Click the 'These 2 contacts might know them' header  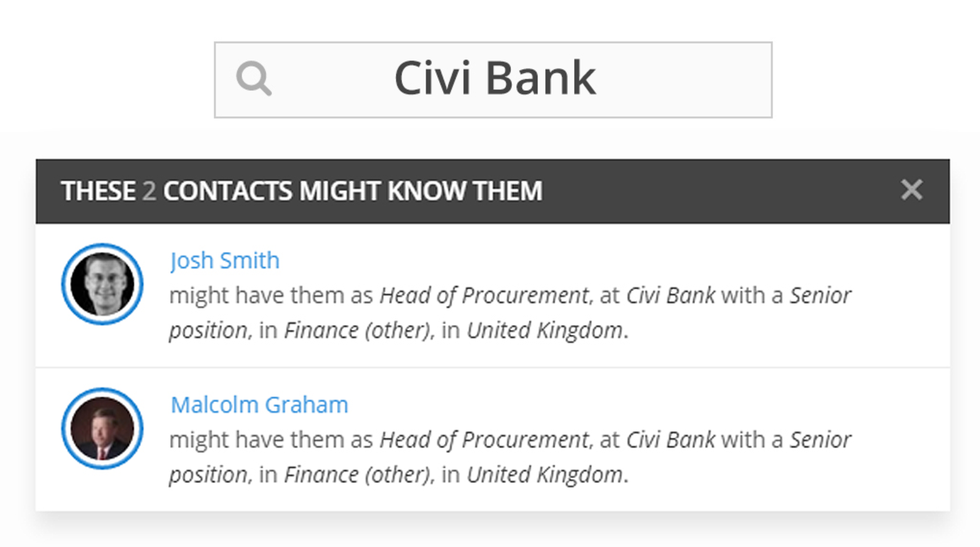[x=302, y=191]
